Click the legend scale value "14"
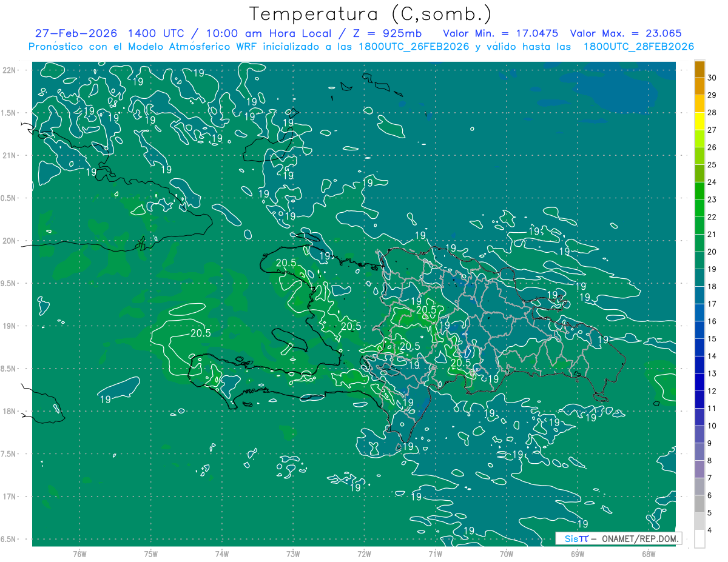The image size is (728, 562). coord(713,356)
